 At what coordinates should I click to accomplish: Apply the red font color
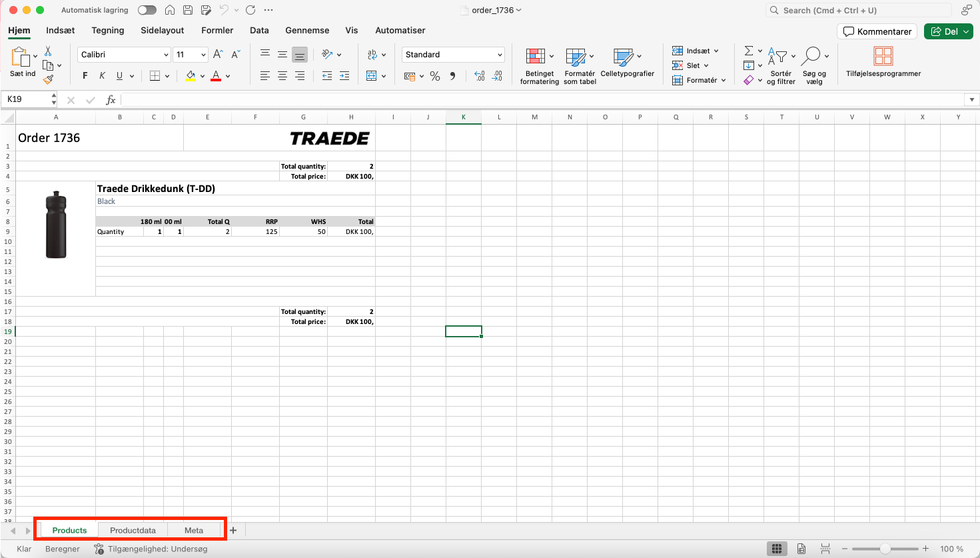coord(216,76)
